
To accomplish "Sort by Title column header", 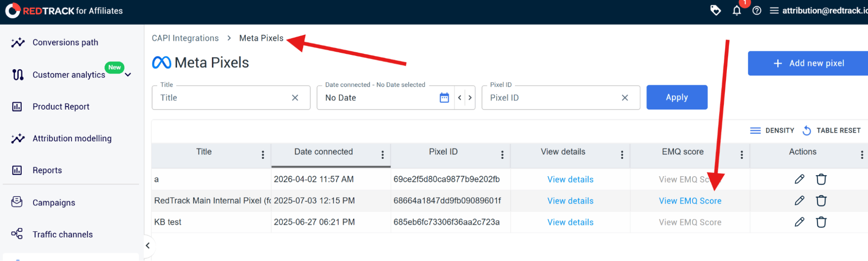I will (x=204, y=152).
